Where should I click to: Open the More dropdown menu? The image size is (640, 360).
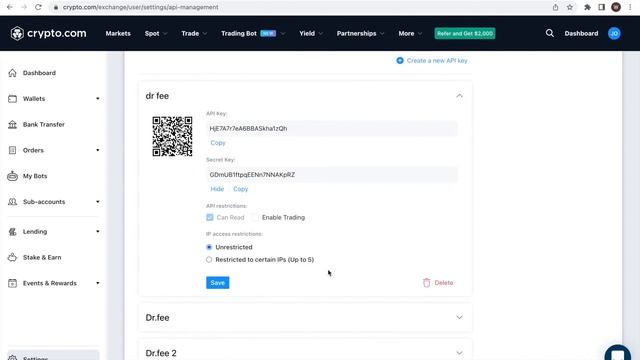(x=410, y=33)
